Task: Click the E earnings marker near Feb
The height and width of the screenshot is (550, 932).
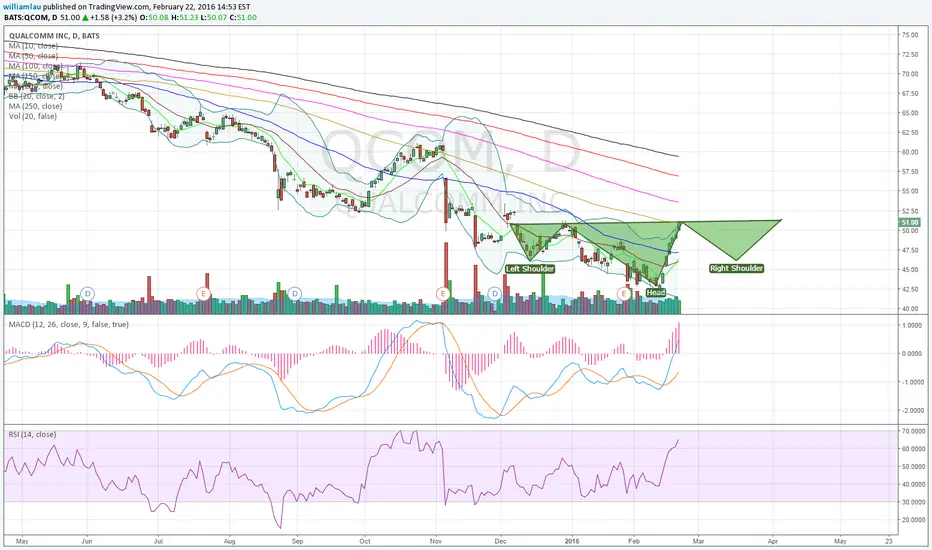Action: [x=624, y=293]
